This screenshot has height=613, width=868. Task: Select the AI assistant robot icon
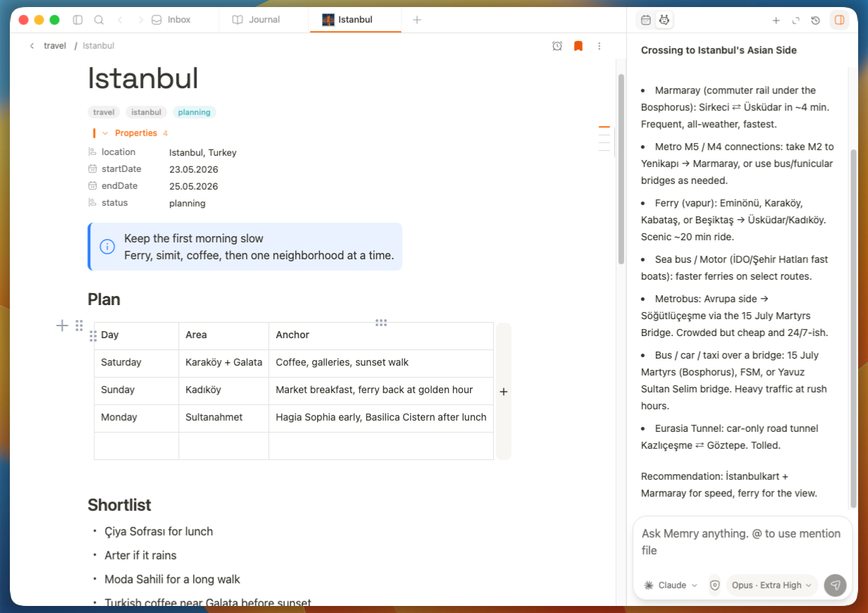coord(664,20)
